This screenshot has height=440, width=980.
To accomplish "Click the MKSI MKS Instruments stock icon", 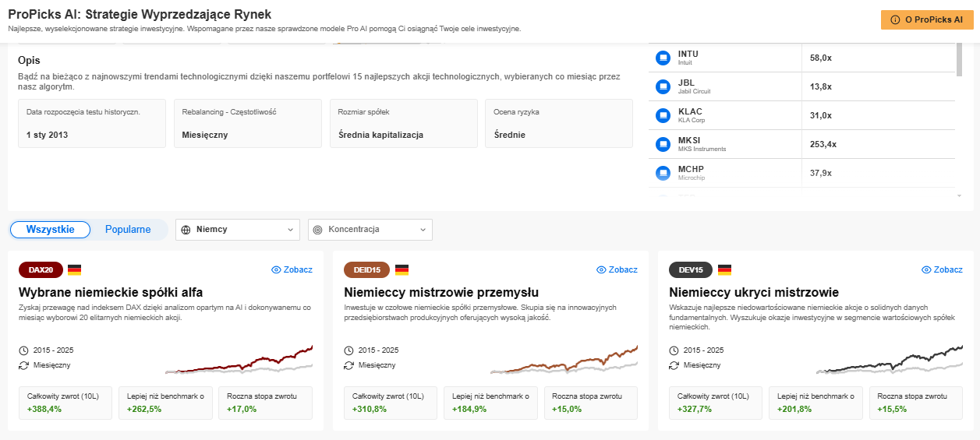I will (x=663, y=144).
